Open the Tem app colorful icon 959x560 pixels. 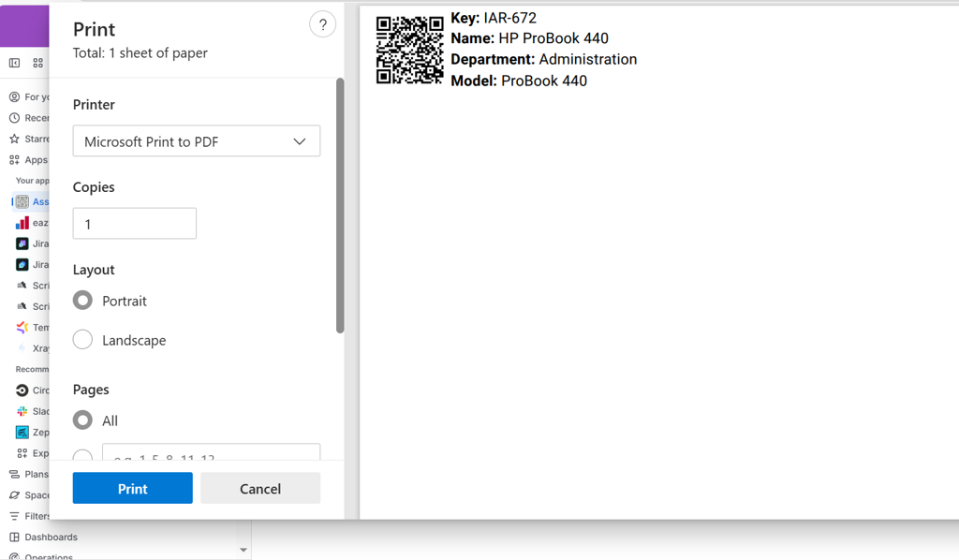[x=22, y=327]
